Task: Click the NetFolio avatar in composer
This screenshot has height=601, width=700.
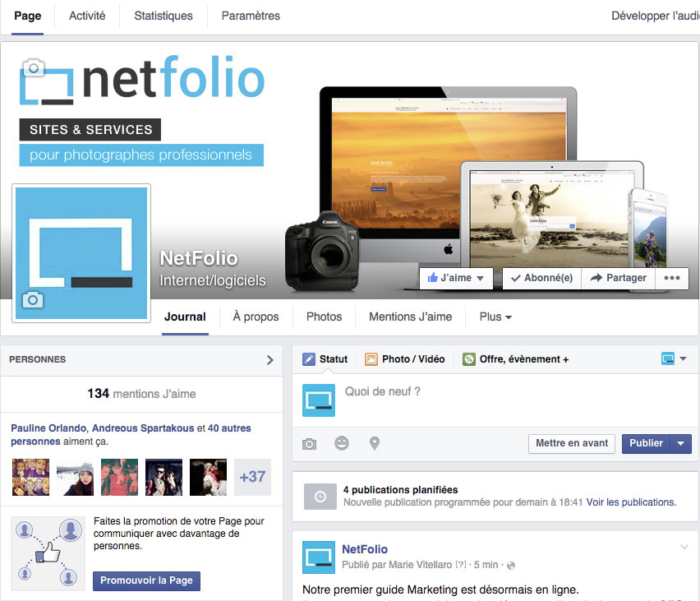Action: 319,400
